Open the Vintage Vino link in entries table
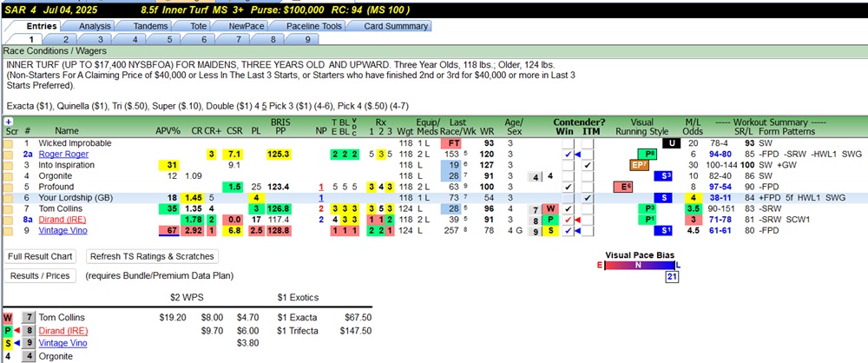Viewport: 868px width, 363px height. tap(63, 231)
